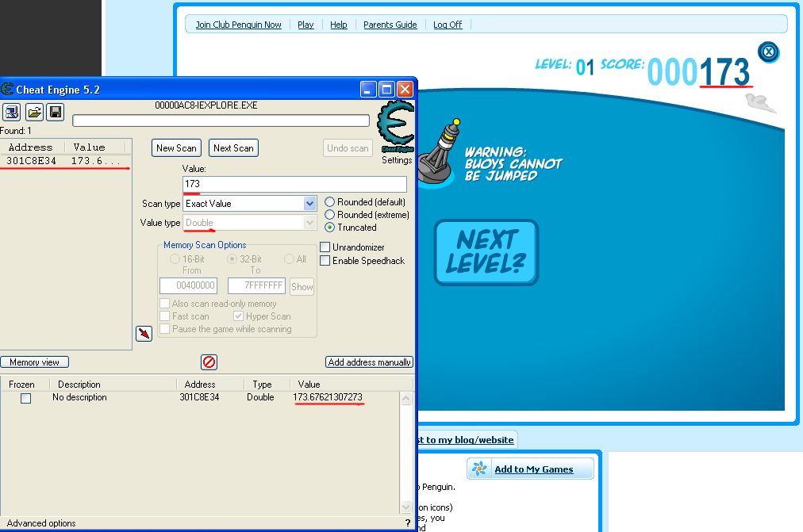This screenshot has width=803, height=532.
Task: Click the Next Scan button
Action: point(233,148)
